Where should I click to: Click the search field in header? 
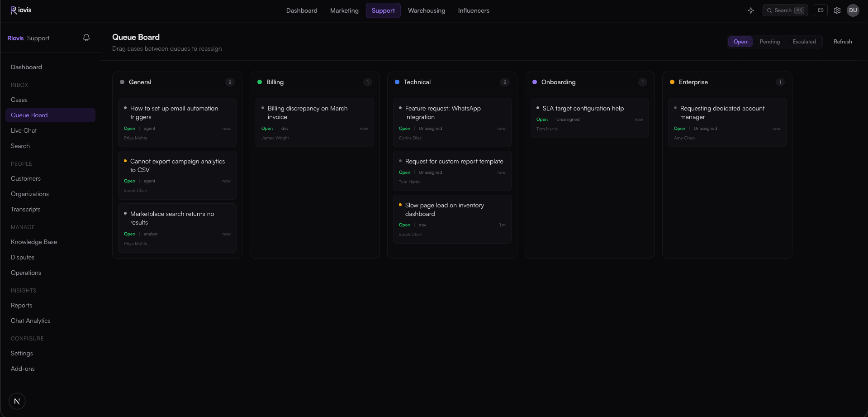[x=785, y=10]
